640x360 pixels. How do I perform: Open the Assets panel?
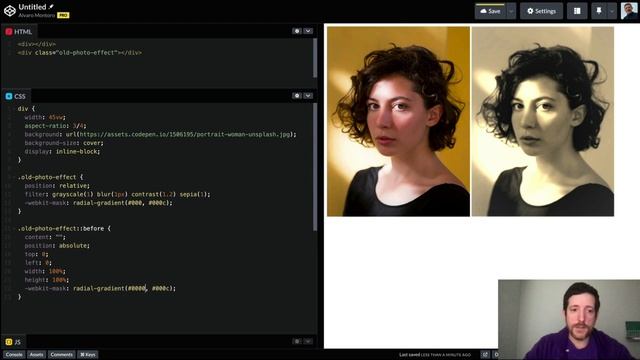click(x=36, y=354)
